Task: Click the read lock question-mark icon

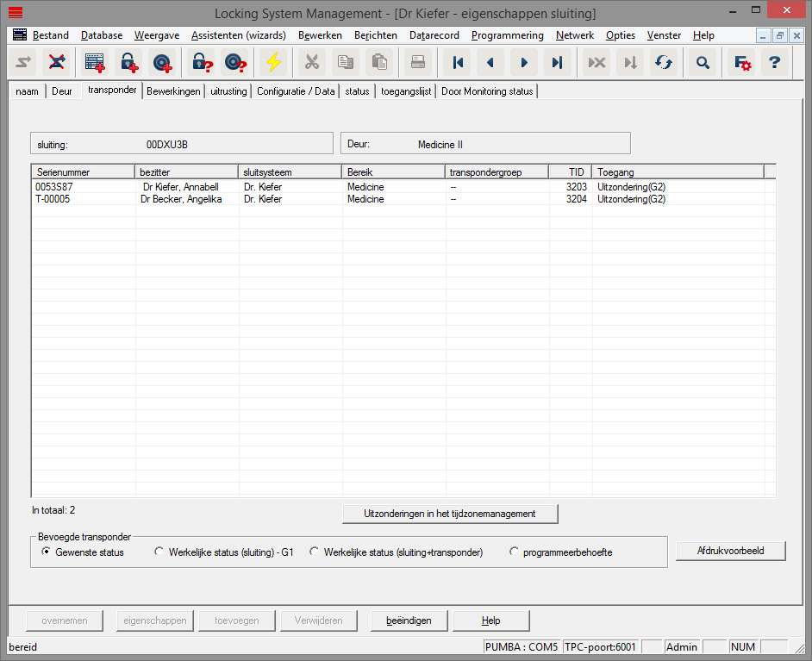Action: coord(201,62)
